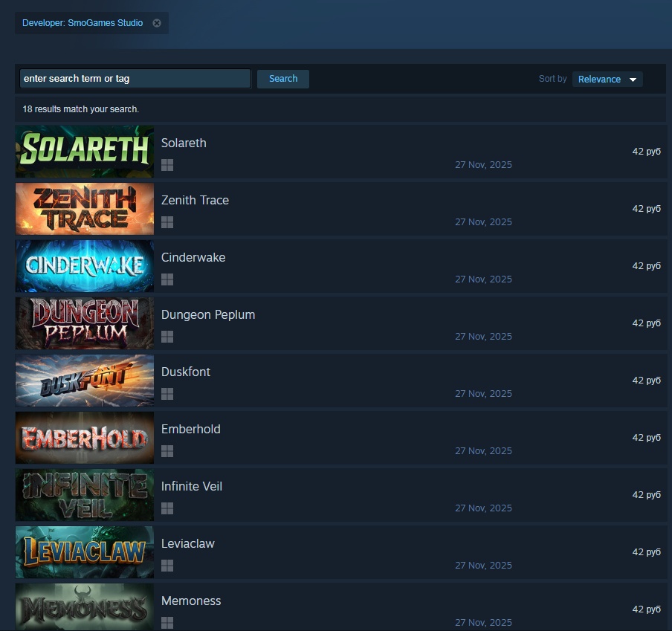Open the Sort by Relevance dropdown
The height and width of the screenshot is (631, 672).
click(x=607, y=80)
